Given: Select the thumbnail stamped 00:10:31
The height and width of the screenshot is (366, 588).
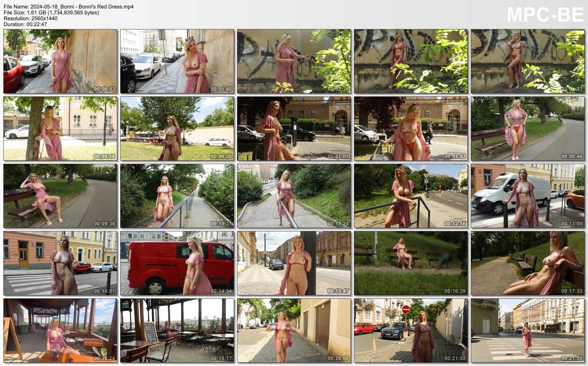Looking at the screenshot, I should 177,196.
